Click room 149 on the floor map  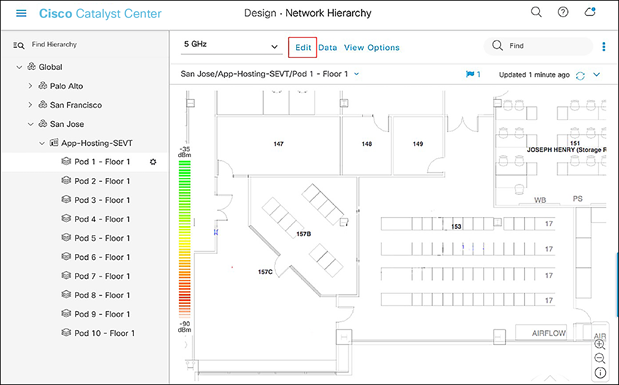coord(418,144)
